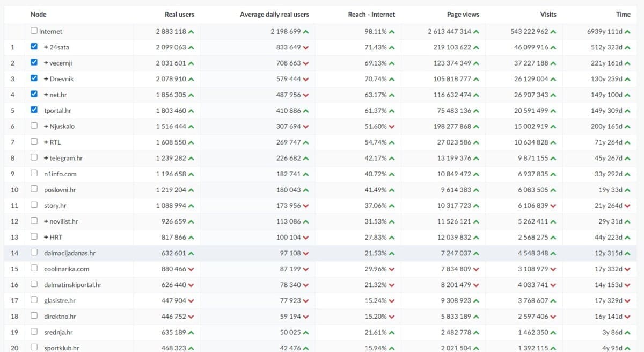This screenshot has height=352, width=644.
Task: Sort by Real users column header
Action: (179, 15)
